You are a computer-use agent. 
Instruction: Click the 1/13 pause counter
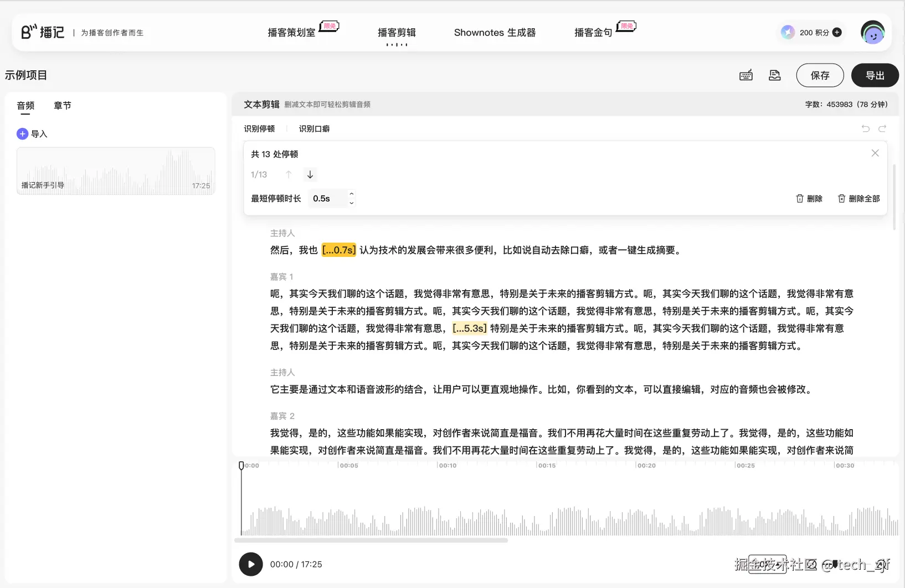[x=259, y=174]
